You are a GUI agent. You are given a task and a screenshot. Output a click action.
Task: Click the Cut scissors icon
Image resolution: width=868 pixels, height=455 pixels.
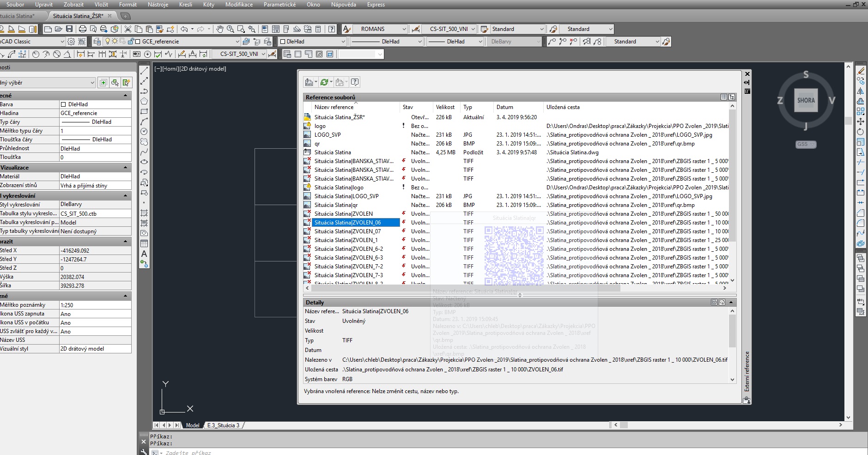[x=128, y=29]
